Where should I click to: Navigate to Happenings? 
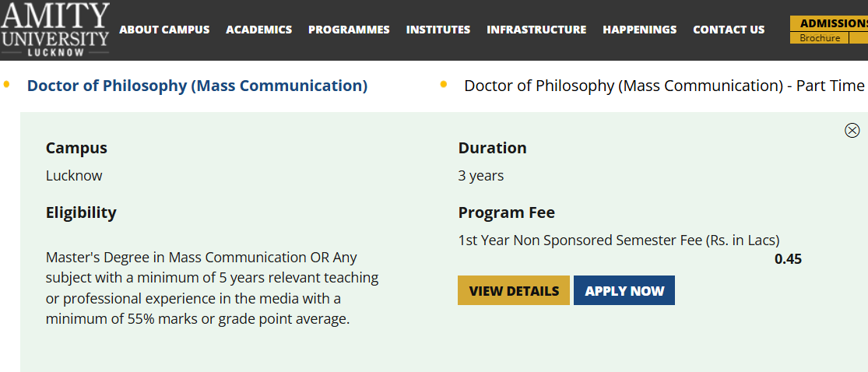point(639,30)
